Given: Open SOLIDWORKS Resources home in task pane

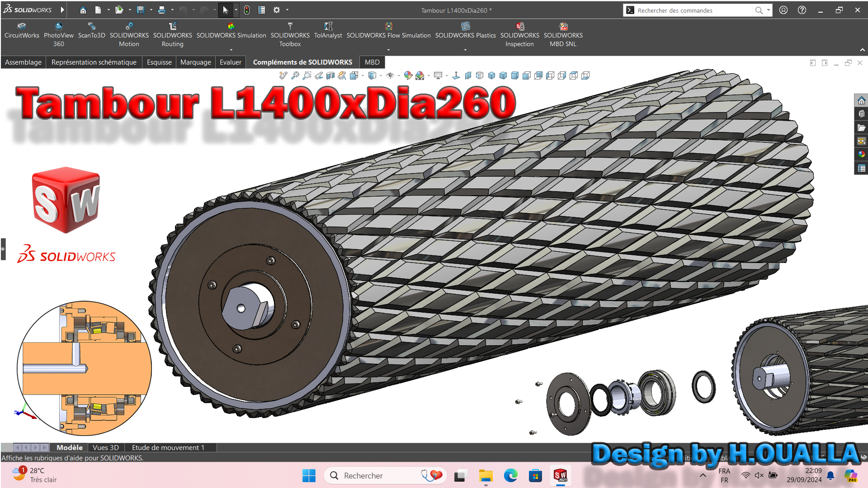Looking at the screenshot, I should (x=862, y=100).
